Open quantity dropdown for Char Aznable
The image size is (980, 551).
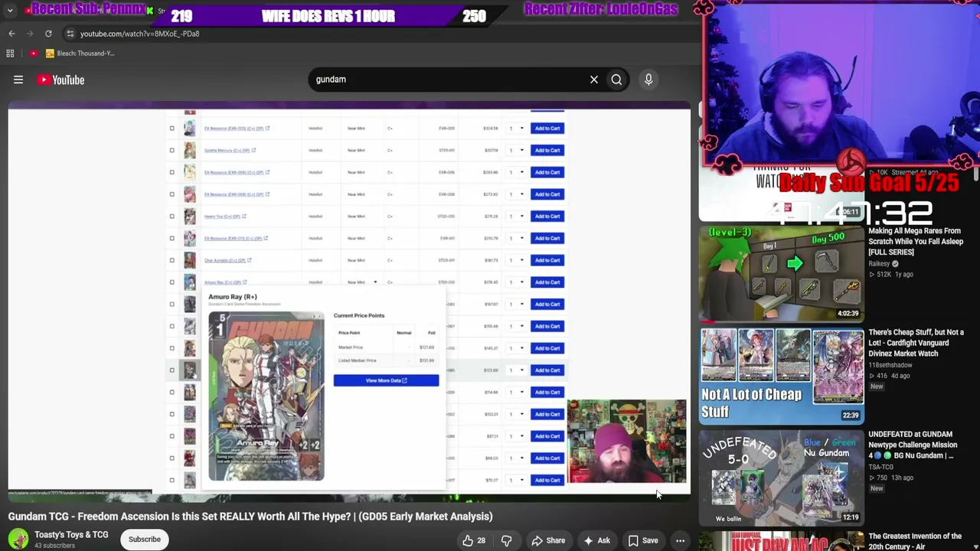tap(517, 260)
